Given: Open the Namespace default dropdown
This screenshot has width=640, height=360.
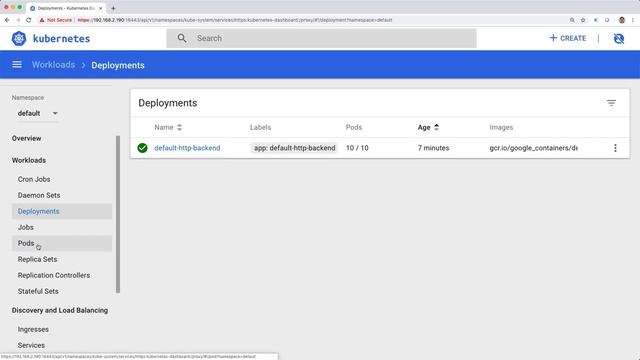Looking at the screenshot, I should coord(37,113).
